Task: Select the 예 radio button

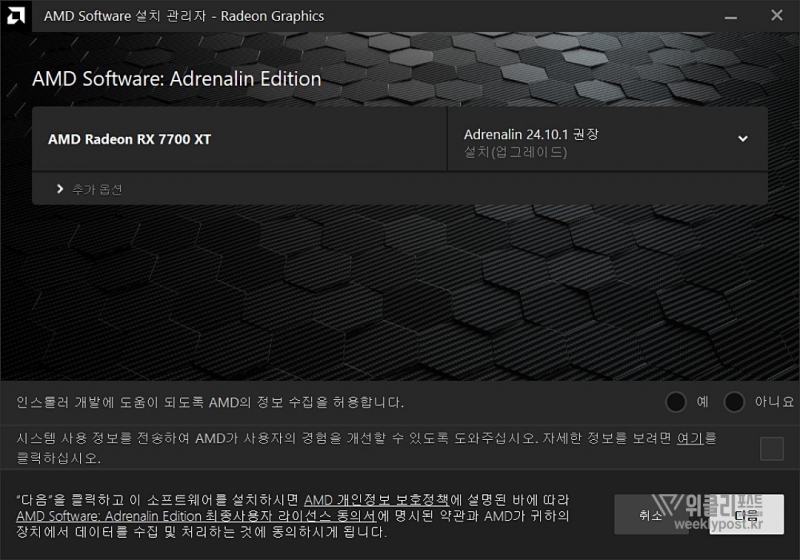Action: [676, 402]
